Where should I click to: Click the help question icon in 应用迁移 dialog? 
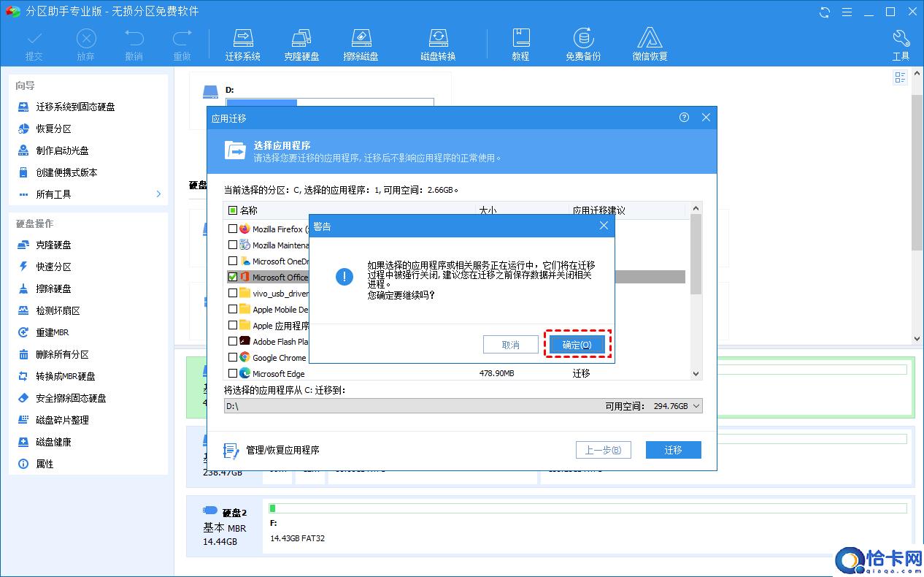click(x=684, y=117)
